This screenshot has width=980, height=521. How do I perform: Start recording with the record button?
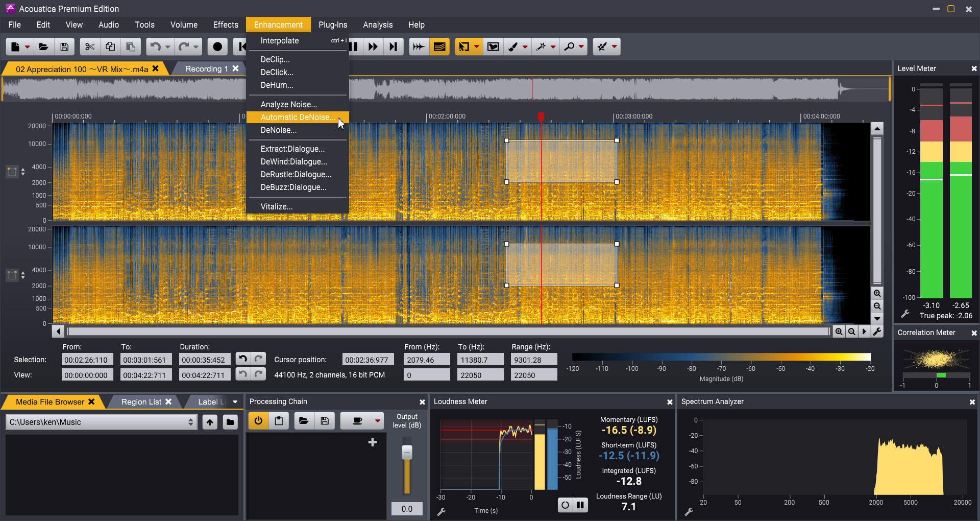coord(217,46)
